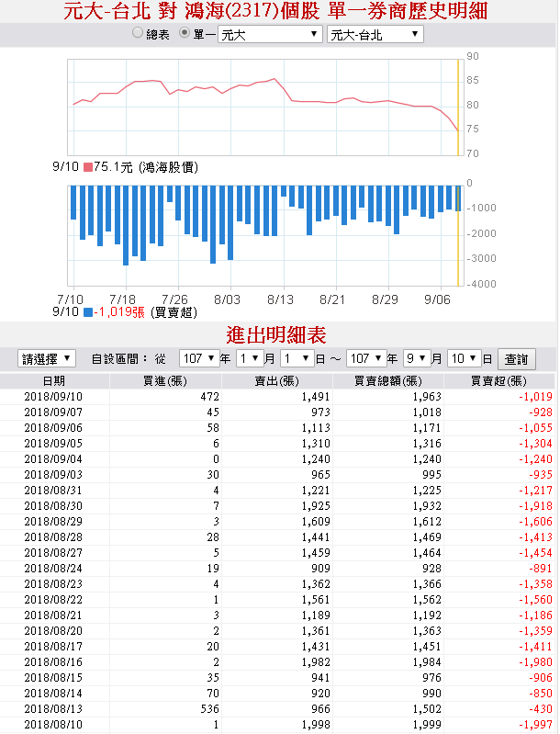Click the 買進(張) column header
The height and width of the screenshot is (734, 560).
click(x=165, y=381)
